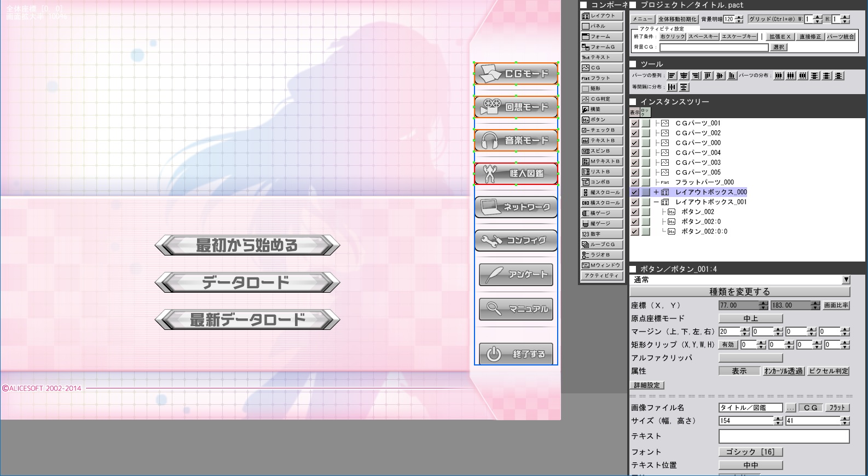Select the 数字 component
The height and width of the screenshot is (476, 868).
[x=602, y=234]
